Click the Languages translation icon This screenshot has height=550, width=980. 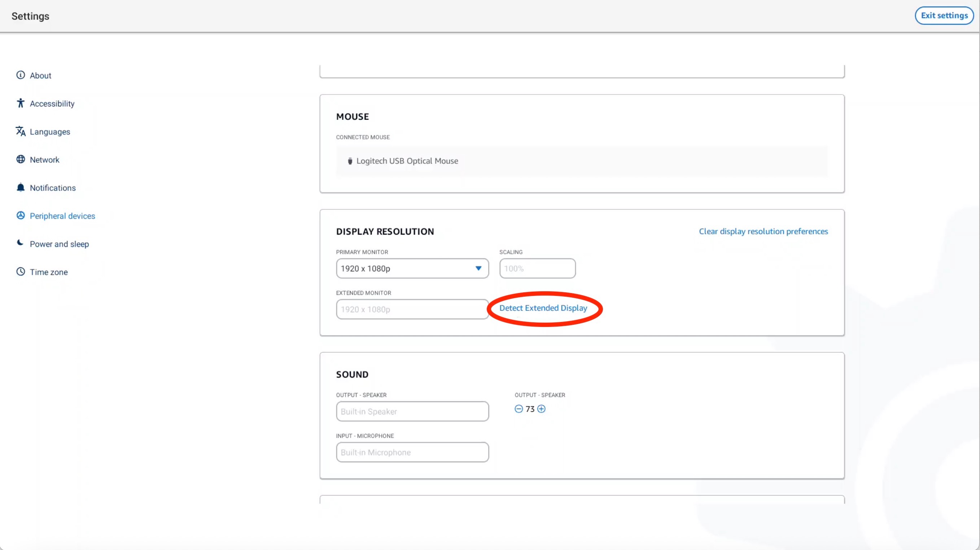pyautogui.click(x=20, y=131)
